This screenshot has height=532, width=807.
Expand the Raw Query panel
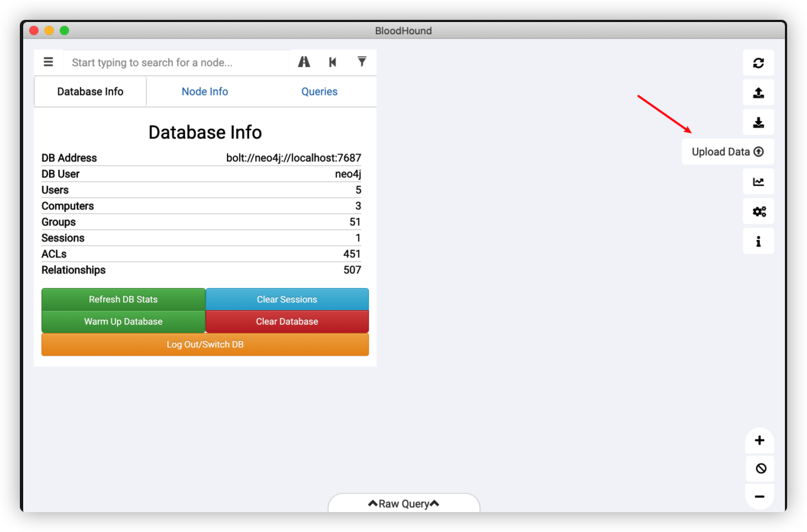(x=403, y=503)
